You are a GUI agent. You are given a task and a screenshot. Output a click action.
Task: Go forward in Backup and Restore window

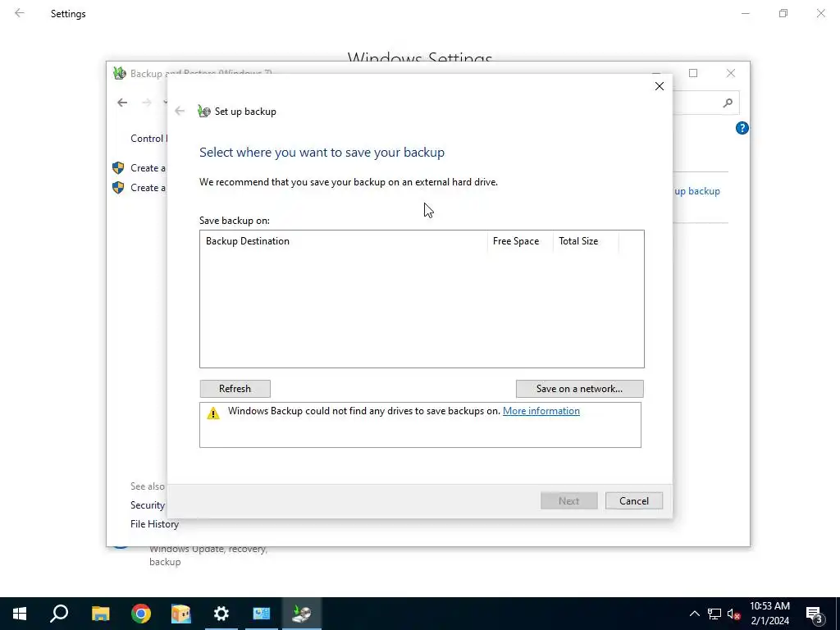pos(146,103)
